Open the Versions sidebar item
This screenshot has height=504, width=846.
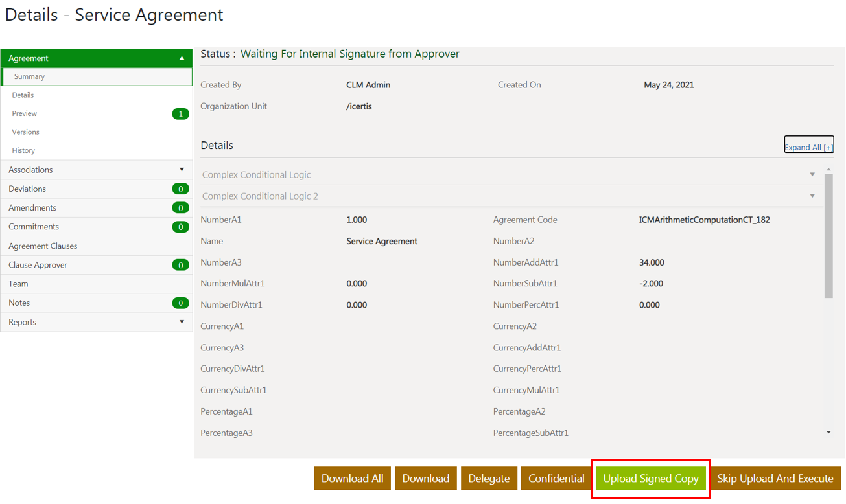(x=26, y=132)
